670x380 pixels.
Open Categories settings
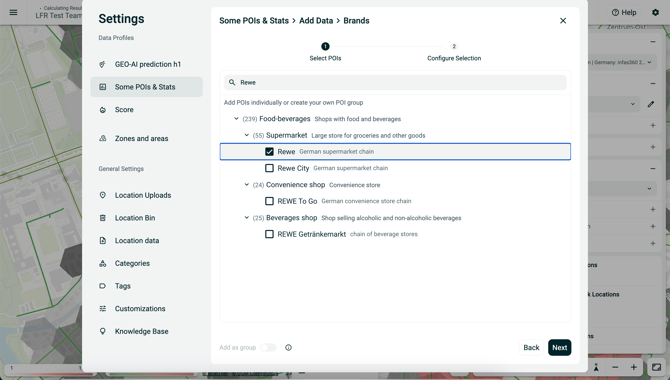pos(146,263)
